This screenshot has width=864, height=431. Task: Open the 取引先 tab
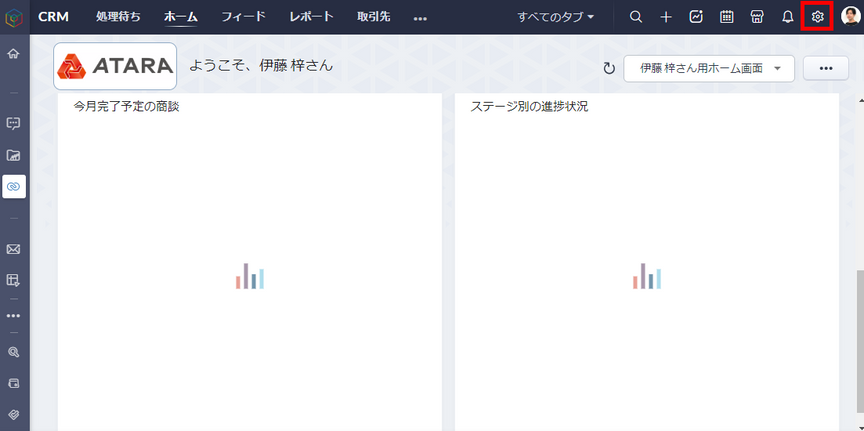tap(374, 17)
